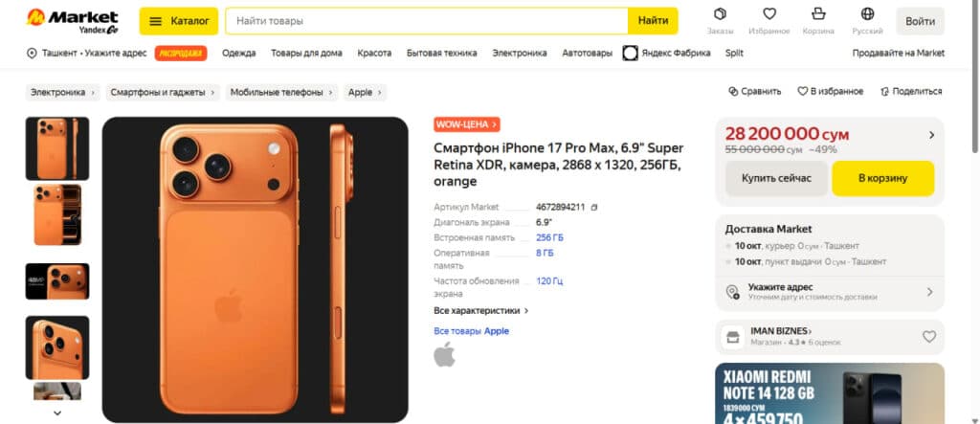Expand price details chevron next to price
Image resolution: width=980 pixels, height=424 pixels.
coord(931,135)
